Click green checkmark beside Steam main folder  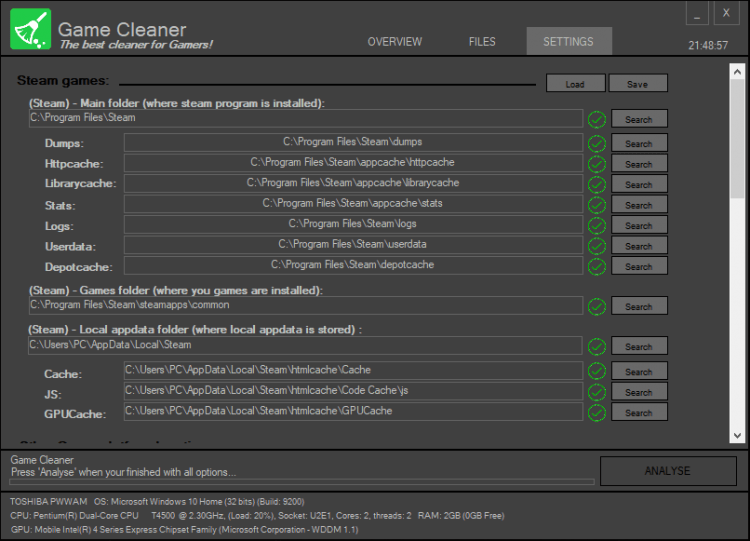pos(597,119)
